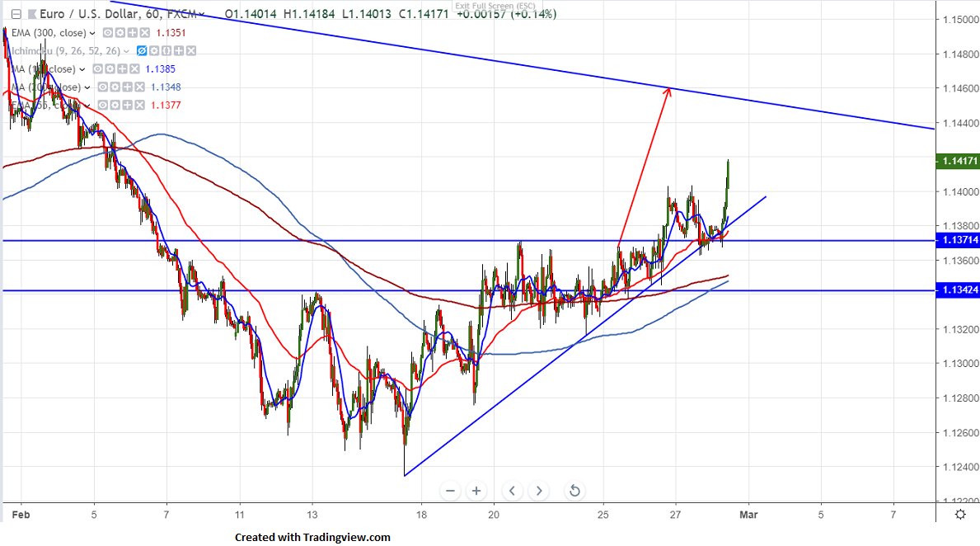The width and height of the screenshot is (980, 546).
Task: Click the 1.13714 horizontal line price label
Action: (958, 241)
